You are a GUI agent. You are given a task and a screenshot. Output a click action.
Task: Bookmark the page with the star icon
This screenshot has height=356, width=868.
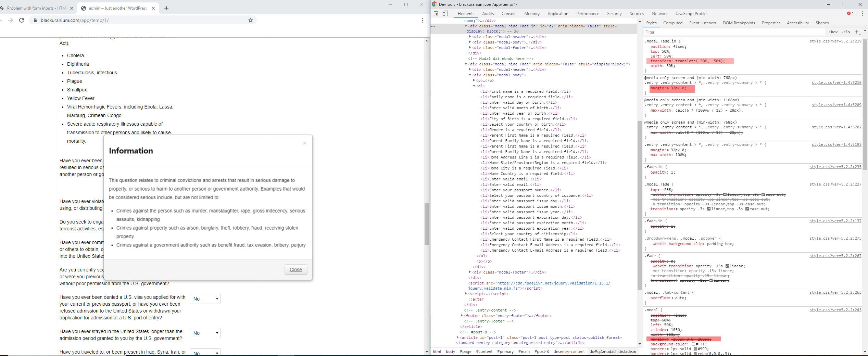[251, 20]
